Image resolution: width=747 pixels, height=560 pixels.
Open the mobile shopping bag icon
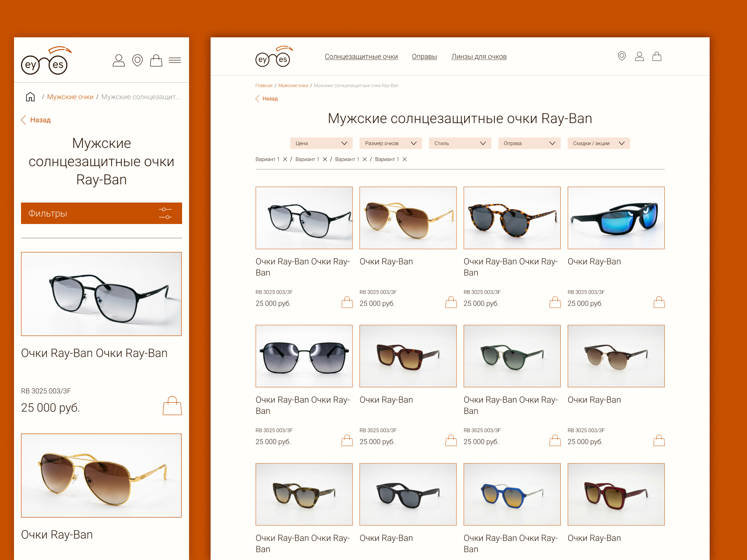[x=156, y=61]
